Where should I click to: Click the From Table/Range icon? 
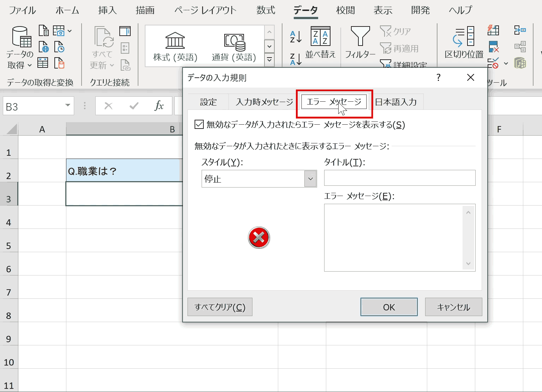[43, 63]
